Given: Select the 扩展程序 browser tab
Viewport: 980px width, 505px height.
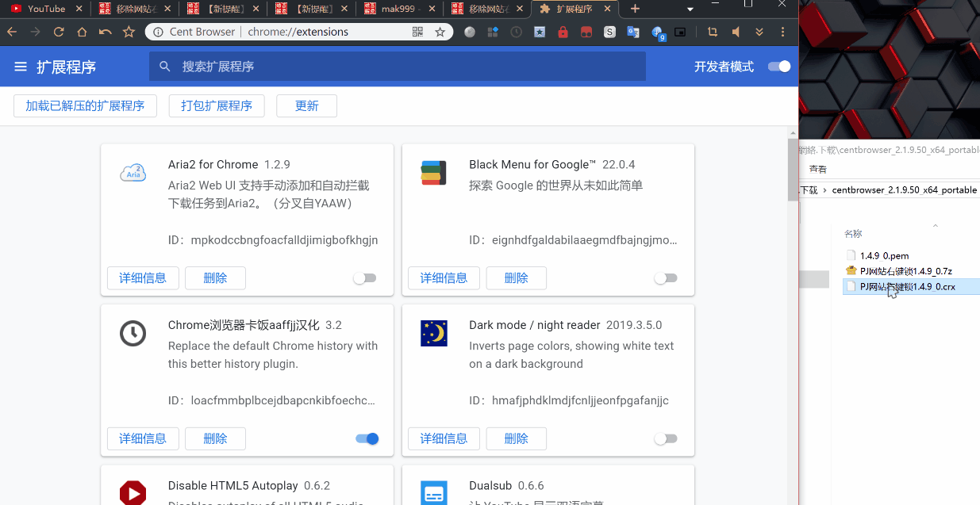Looking at the screenshot, I should point(575,9).
